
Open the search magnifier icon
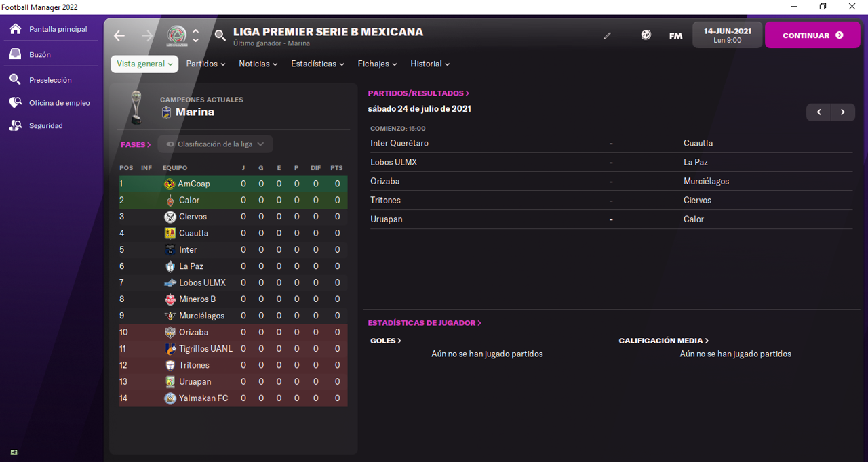coord(220,35)
